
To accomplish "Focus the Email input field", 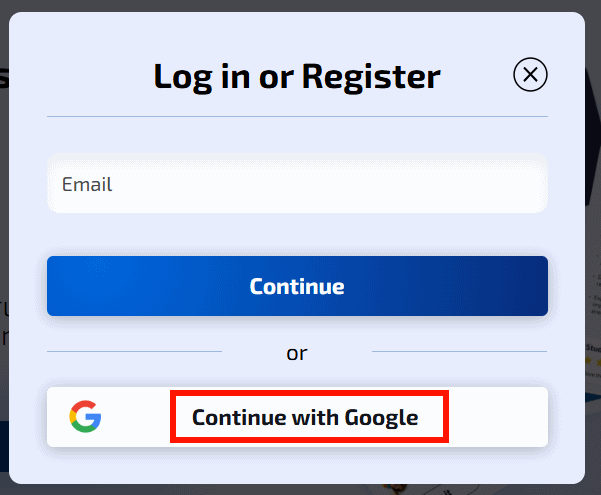I will pos(297,185).
